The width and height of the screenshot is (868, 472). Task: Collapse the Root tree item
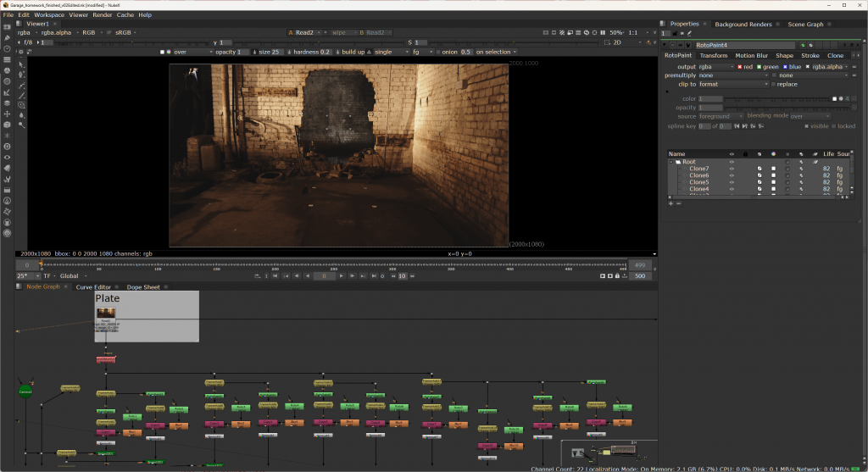pyautogui.click(x=671, y=162)
